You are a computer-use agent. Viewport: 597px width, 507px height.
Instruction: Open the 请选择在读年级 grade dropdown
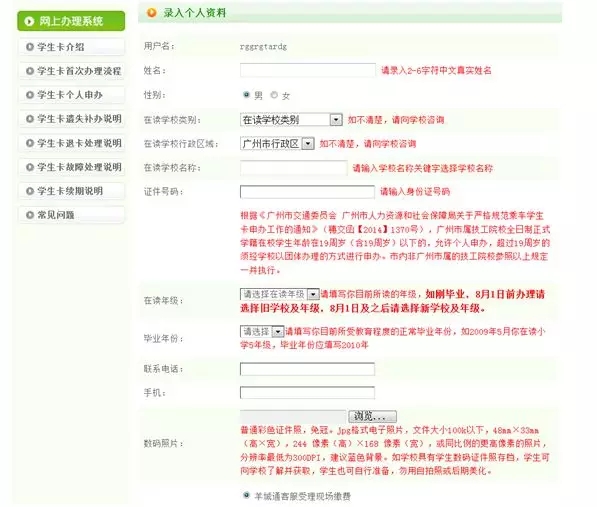[x=279, y=294]
